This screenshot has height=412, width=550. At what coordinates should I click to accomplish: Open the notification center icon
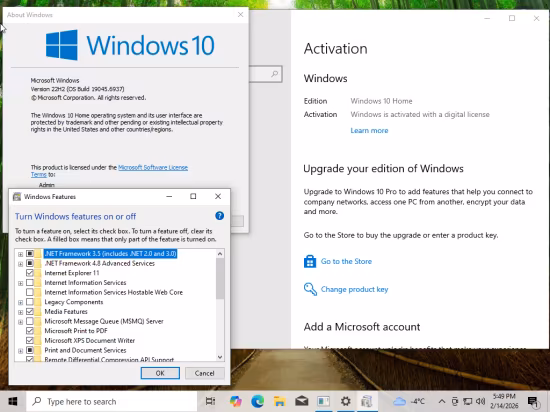(533, 402)
